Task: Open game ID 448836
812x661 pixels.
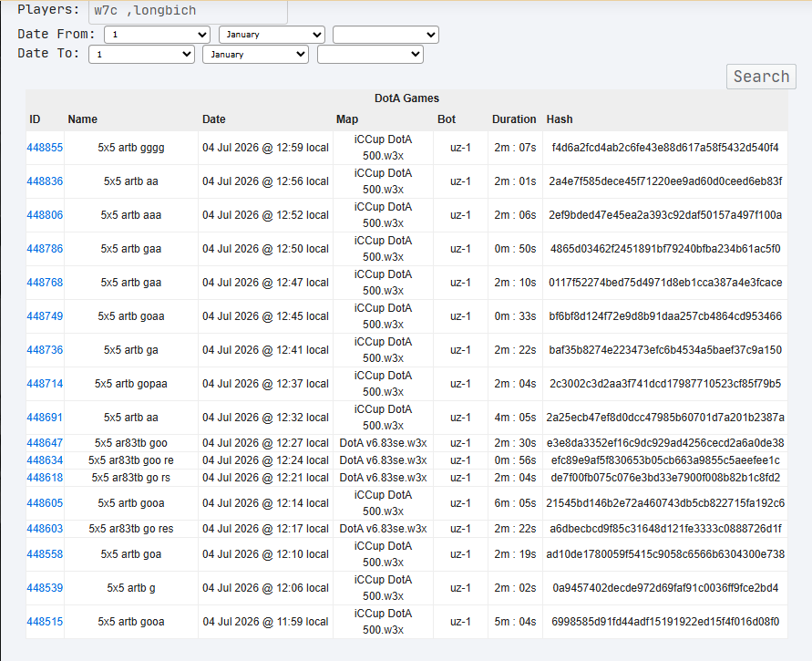Action: coord(45,181)
